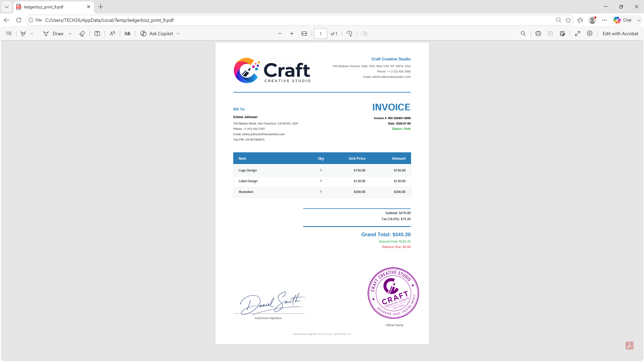
Task: Start Read aloud
Action: [112, 34]
